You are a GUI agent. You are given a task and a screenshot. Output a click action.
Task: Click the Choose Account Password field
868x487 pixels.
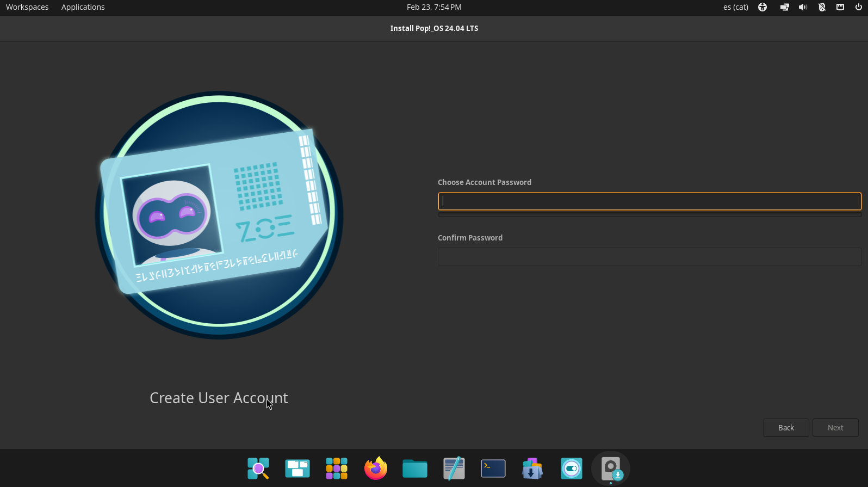[649, 201]
